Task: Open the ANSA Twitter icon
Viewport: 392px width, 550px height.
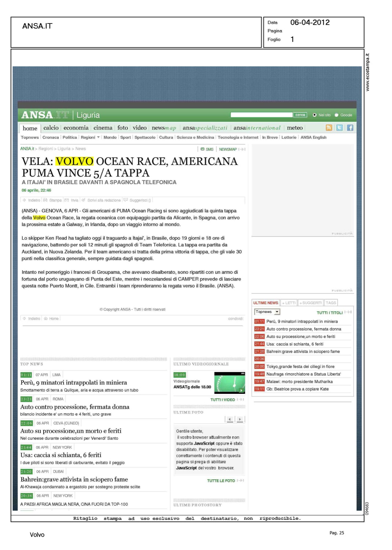Action: tap(339, 128)
